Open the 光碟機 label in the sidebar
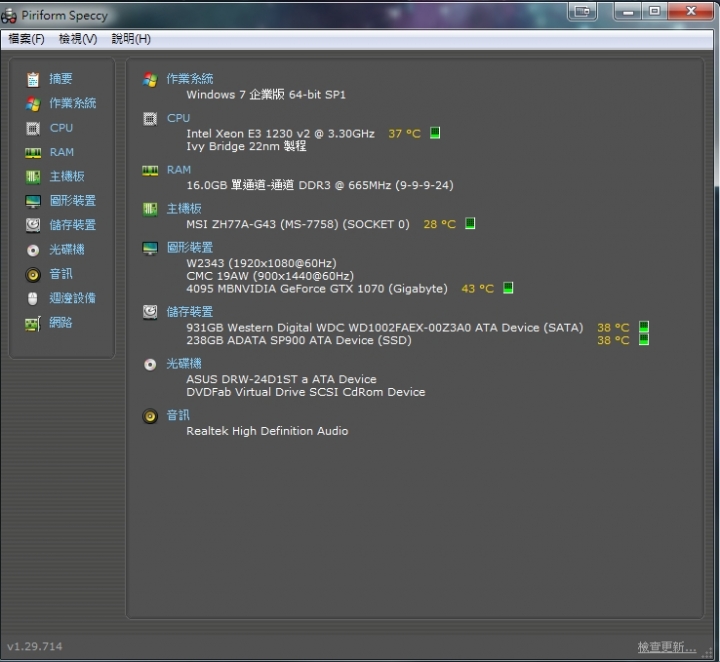The height and width of the screenshot is (662, 720). [67, 249]
